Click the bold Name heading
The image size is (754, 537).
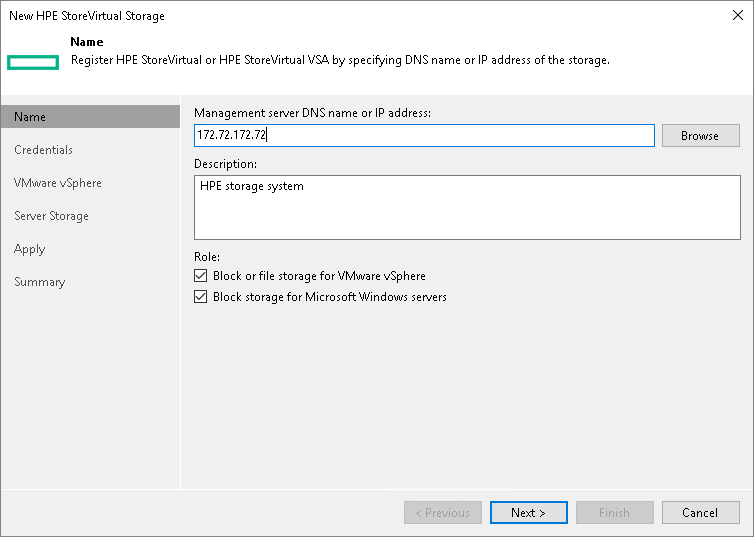tap(87, 42)
